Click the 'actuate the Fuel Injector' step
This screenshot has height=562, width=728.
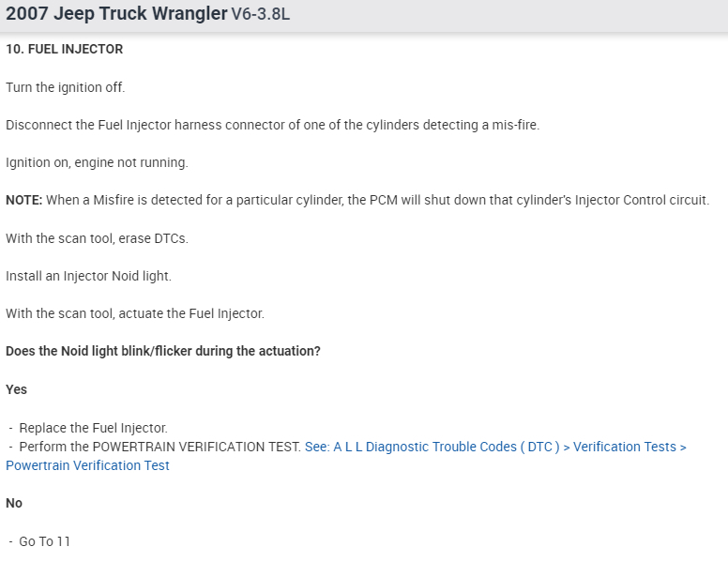[x=135, y=313]
